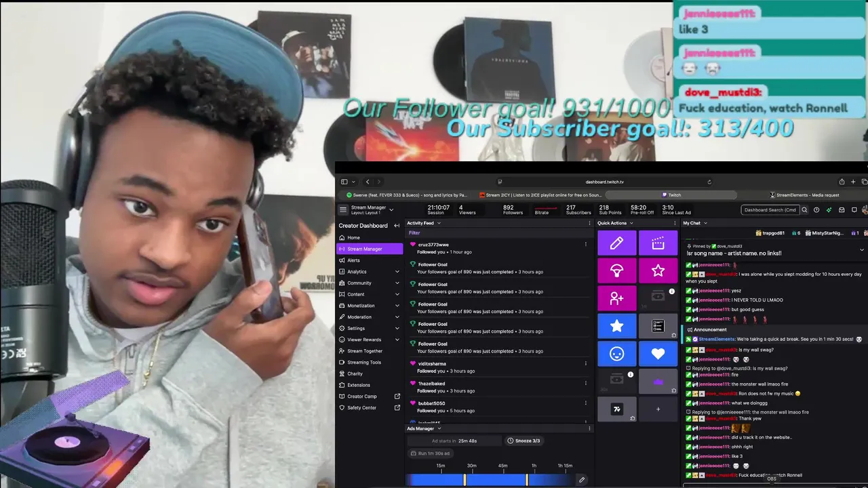868x488 pixels.
Task: Click the add-user quick action tile
Action: [616, 298]
